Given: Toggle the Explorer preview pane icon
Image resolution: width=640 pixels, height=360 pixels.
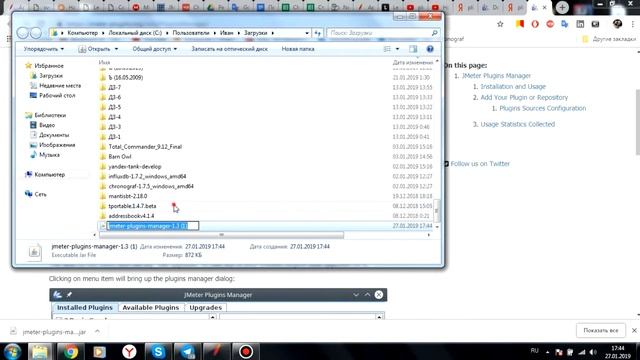Looking at the screenshot, I should coord(413,49).
